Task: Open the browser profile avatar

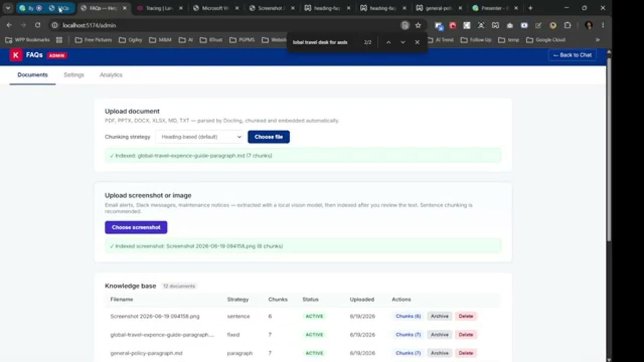Action: [589, 25]
